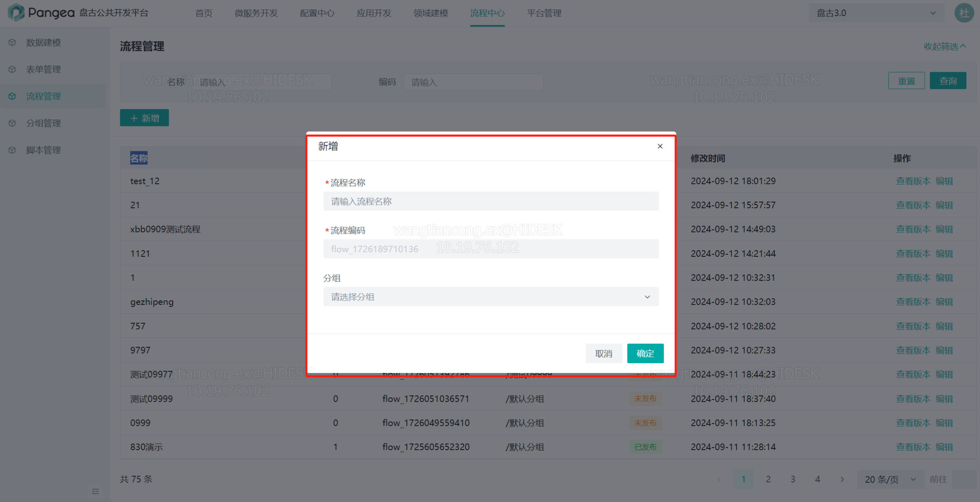
Task: Click 查看版本 for test_12 row
Action: 913,181
